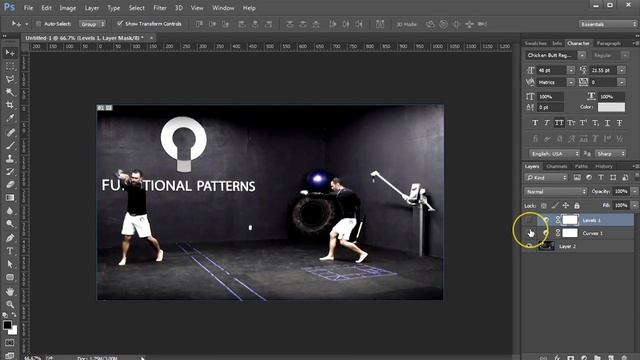640x360 pixels.
Task: Select the Clone Stamp tool
Action: click(x=10, y=158)
